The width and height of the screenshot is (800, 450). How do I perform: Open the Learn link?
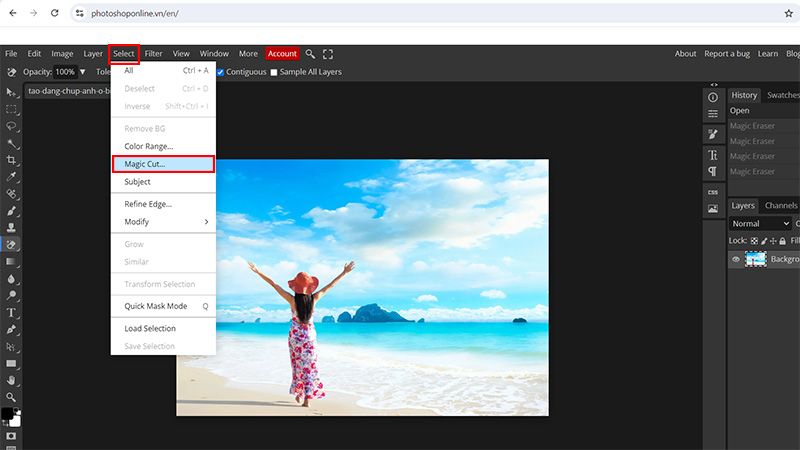(x=768, y=54)
